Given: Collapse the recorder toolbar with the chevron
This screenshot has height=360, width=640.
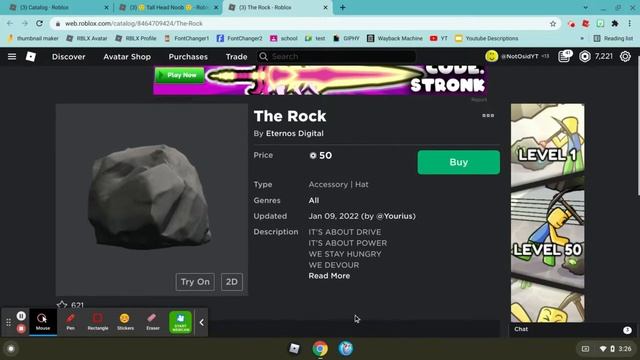Looking at the screenshot, I should pos(202,322).
